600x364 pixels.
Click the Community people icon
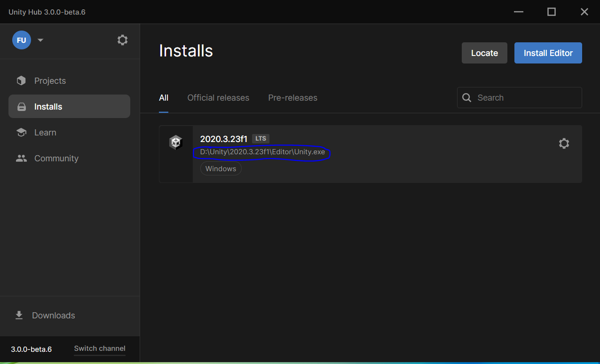pos(21,158)
